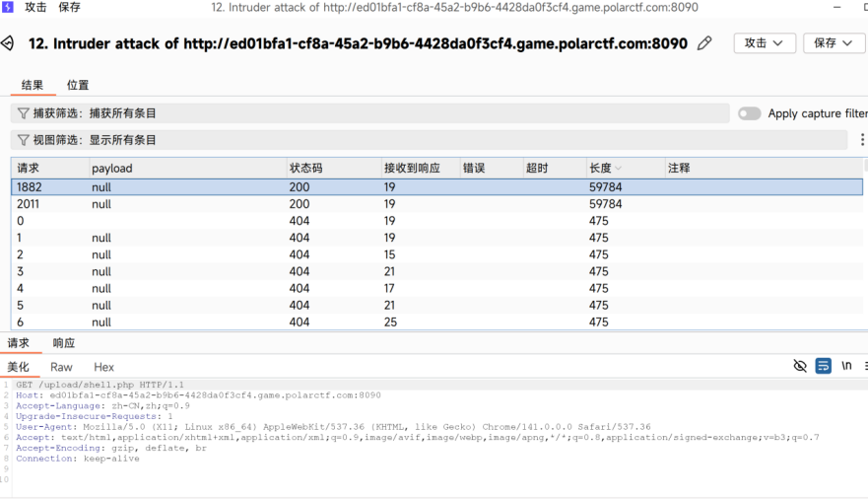Viewport: 868px width, 499px height.
Task: Click the capture filter funnel icon
Action: coord(23,113)
